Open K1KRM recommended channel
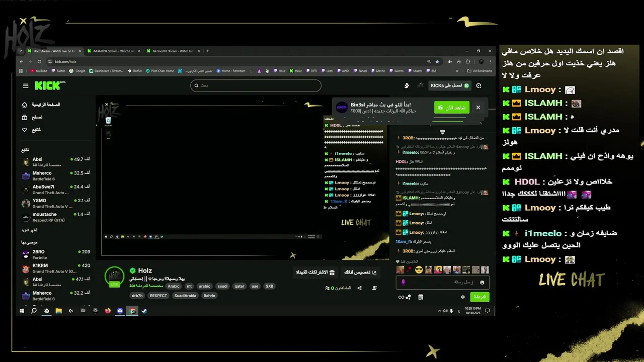The image size is (644, 362). coord(56,268)
